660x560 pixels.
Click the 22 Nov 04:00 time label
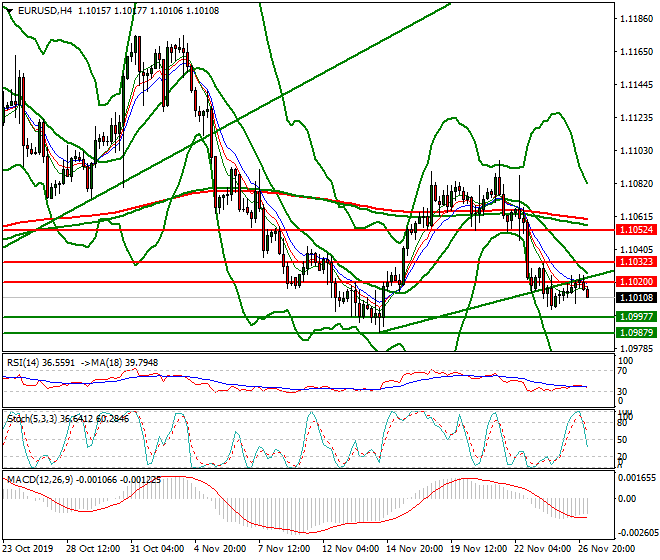pyautogui.click(x=543, y=549)
